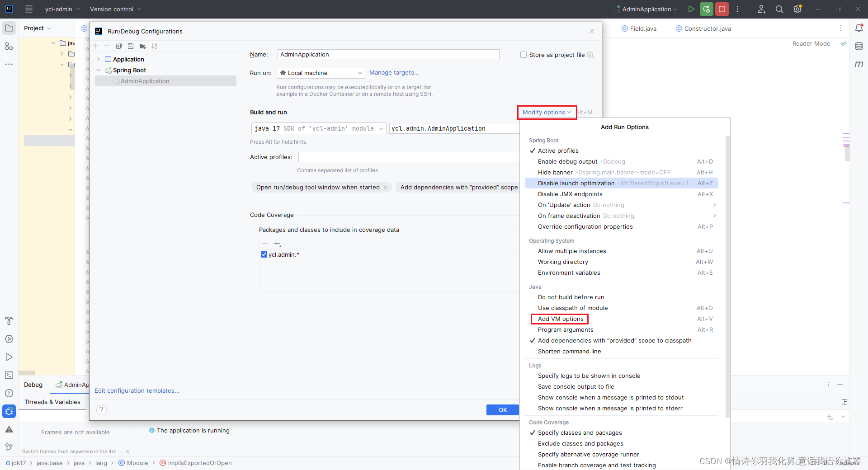Switch to Field.java editor tab
Image resolution: width=868 pixels, height=470 pixels.
point(639,28)
